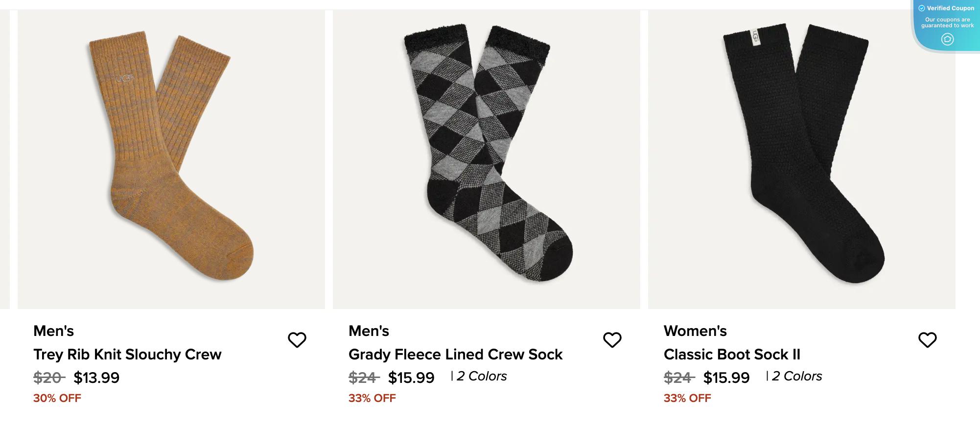Viewport: 980px width, 445px height.
Task: Open the Grady Fleece Lined Crew Sock link
Action: [455, 355]
